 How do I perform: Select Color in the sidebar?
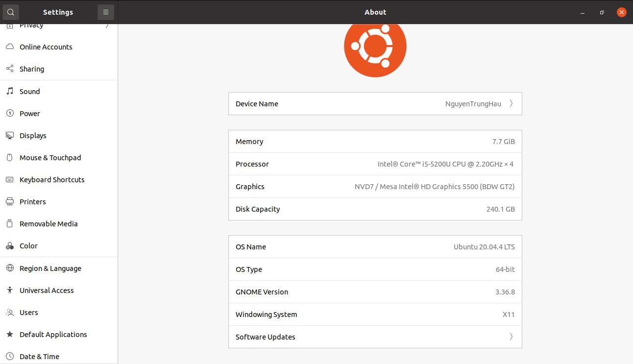tap(59, 246)
